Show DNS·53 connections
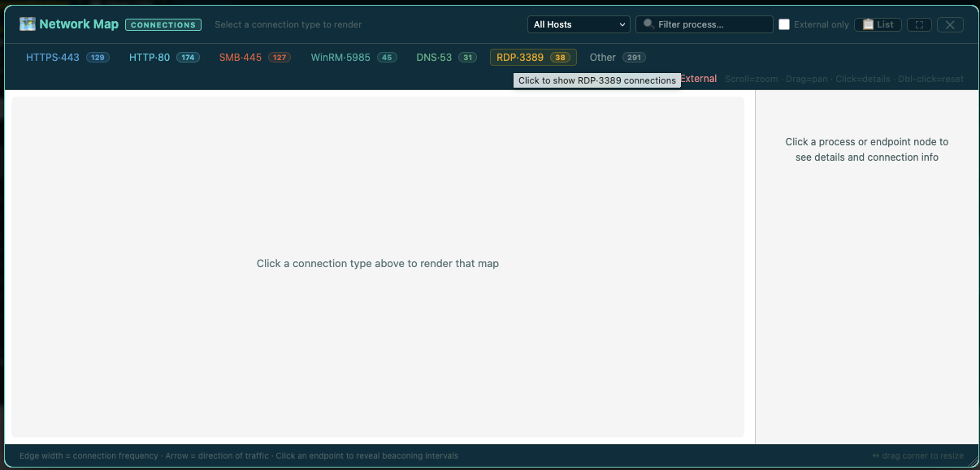 (446, 58)
